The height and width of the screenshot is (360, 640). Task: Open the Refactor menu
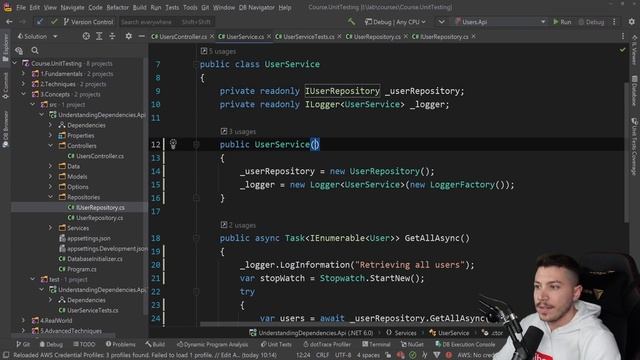[x=118, y=7]
